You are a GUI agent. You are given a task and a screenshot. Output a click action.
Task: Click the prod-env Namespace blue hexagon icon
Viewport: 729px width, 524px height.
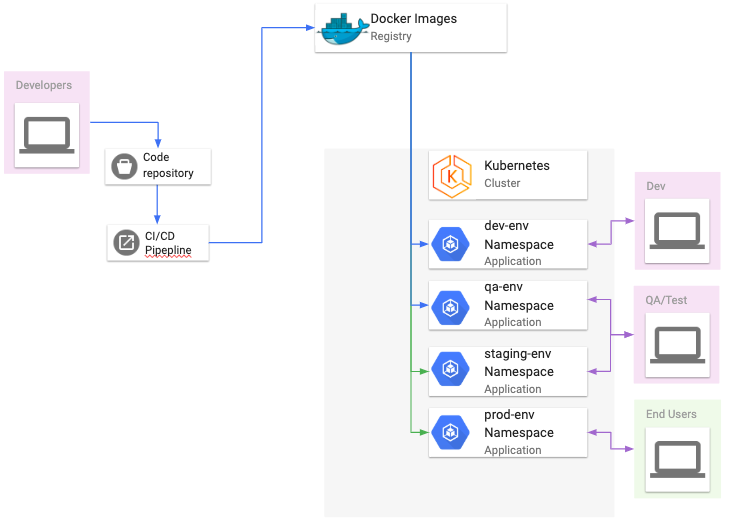pos(450,432)
